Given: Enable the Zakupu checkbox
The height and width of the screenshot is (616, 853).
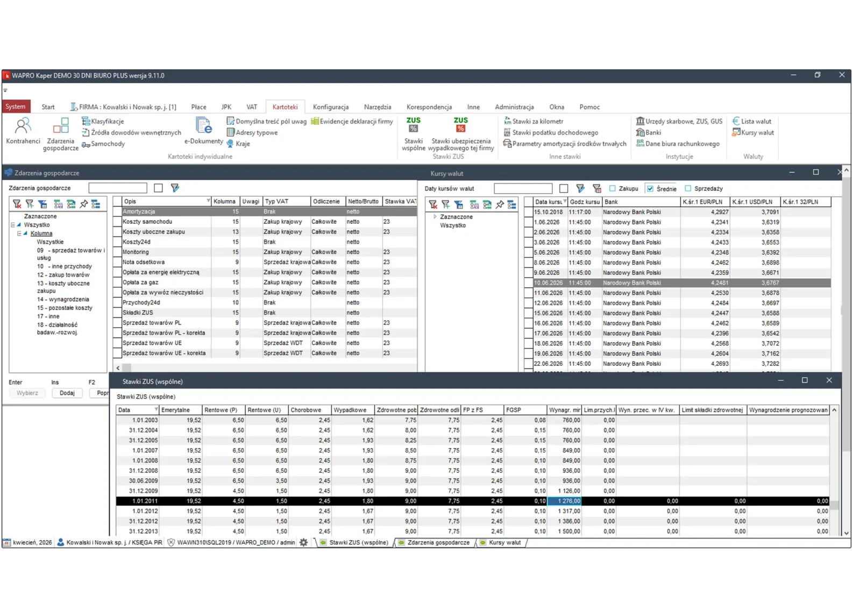Looking at the screenshot, I should click(x=613, y=189).
